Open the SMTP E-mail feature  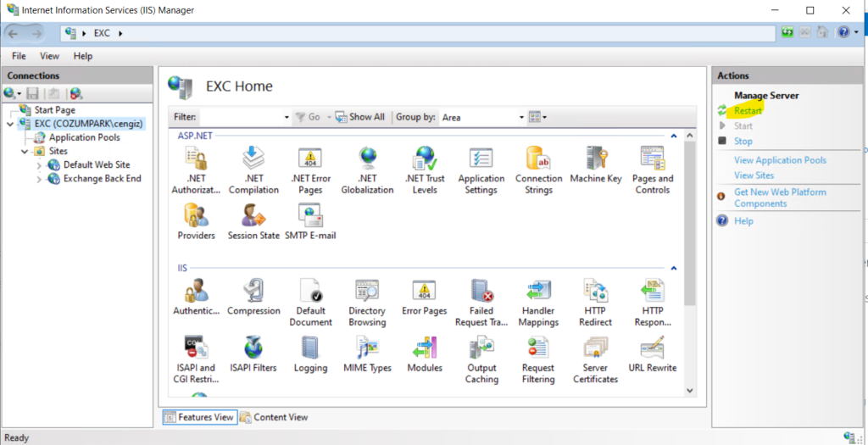coord(310,221)
